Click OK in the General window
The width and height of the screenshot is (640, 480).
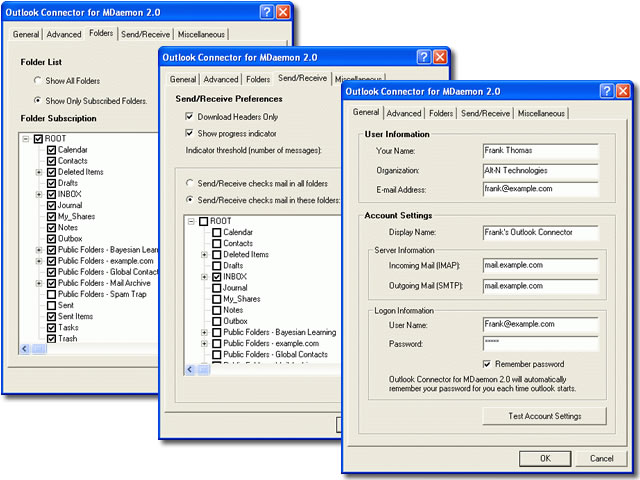click(545, 458)
